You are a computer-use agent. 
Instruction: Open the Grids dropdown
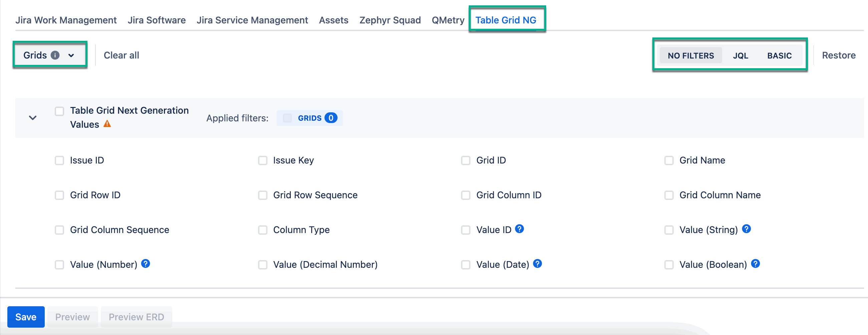coord(49,55)
